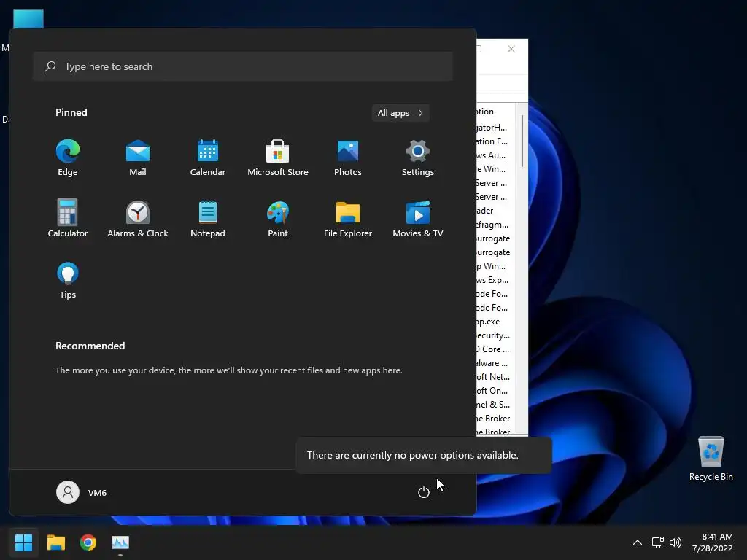Screen dimensions: 747x560
Task: Launch Google Chrome from the taskbar
Action: (88, 542)
